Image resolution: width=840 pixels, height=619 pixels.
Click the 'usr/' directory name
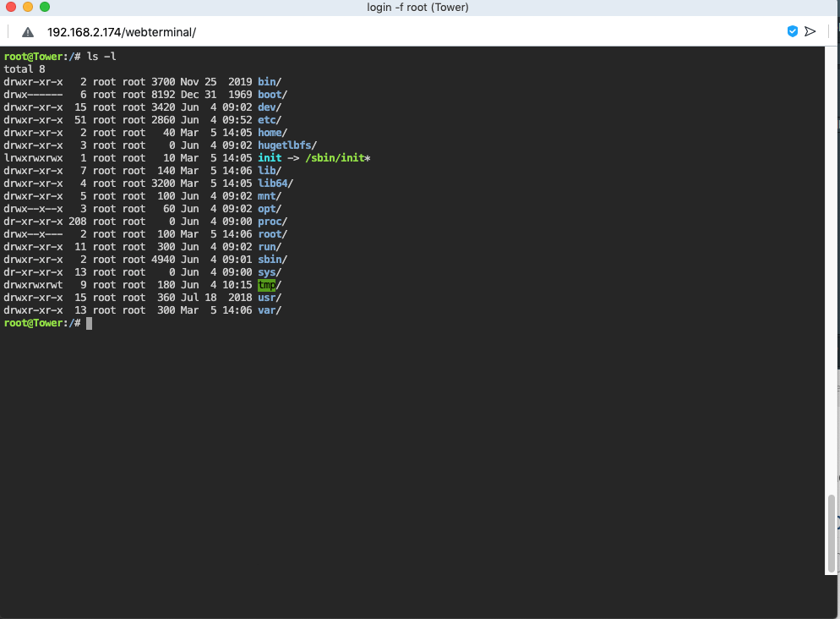coord(270,298)
